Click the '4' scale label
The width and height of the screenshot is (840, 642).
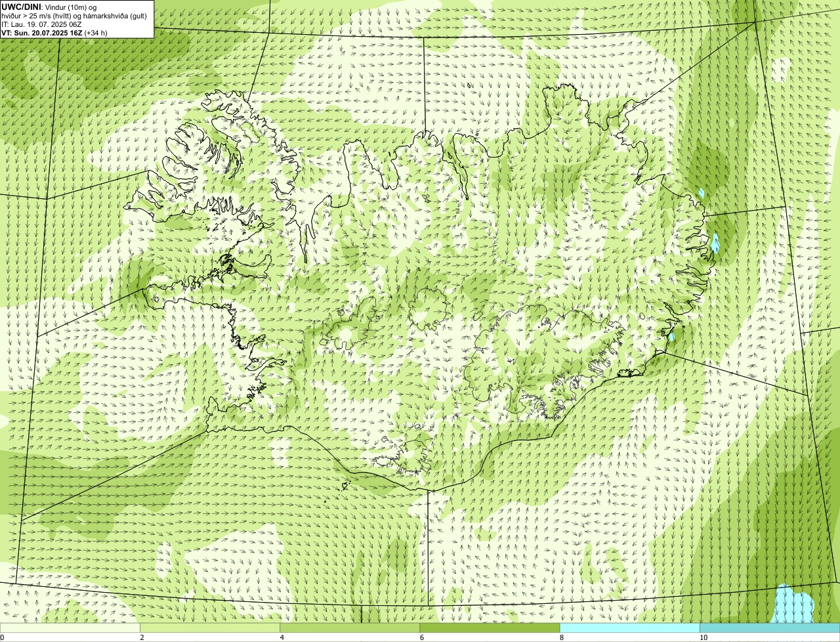tap(282, 637)
